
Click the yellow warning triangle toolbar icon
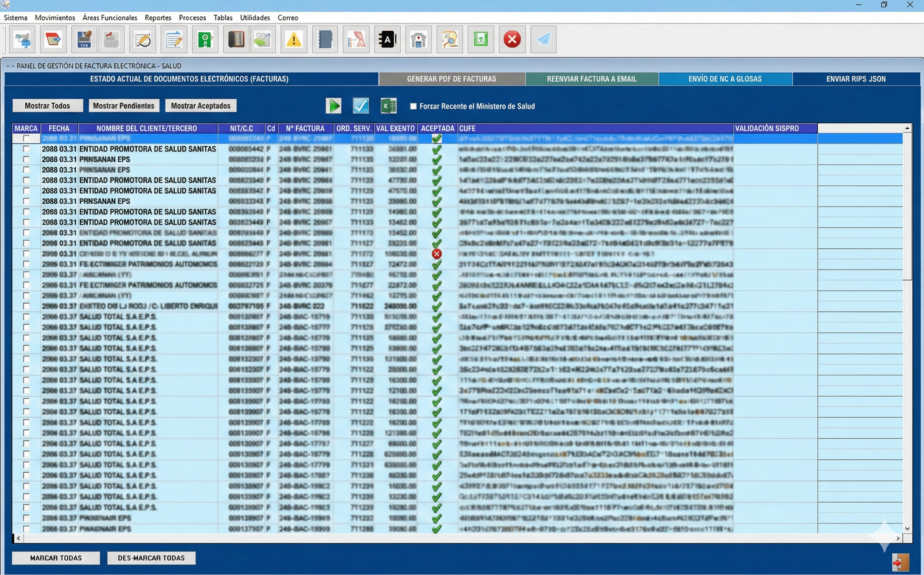[293, 39]
